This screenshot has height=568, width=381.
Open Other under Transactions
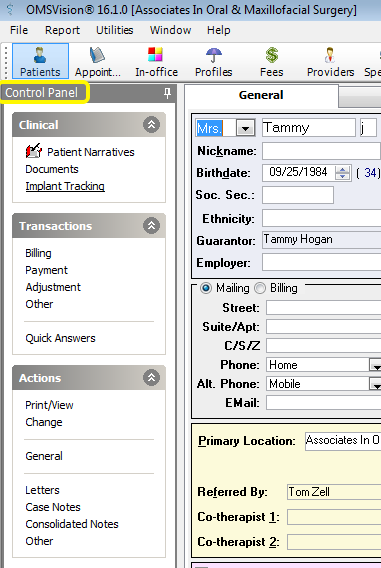click(x=39, y=304)
